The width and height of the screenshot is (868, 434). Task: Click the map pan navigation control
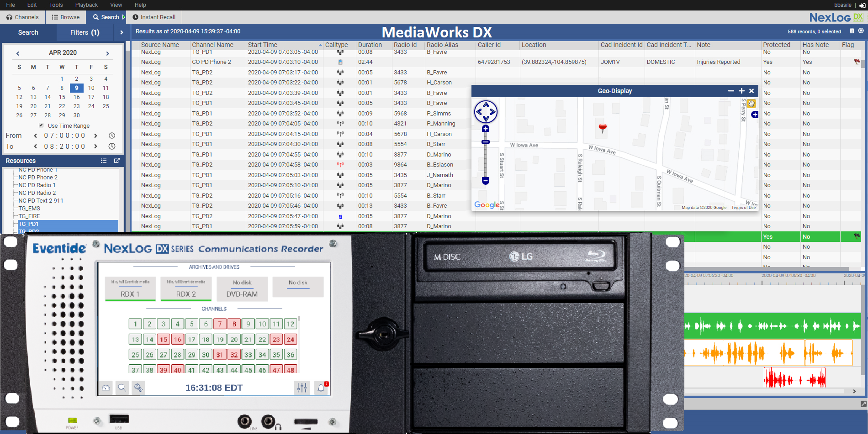tap(486, 112)
